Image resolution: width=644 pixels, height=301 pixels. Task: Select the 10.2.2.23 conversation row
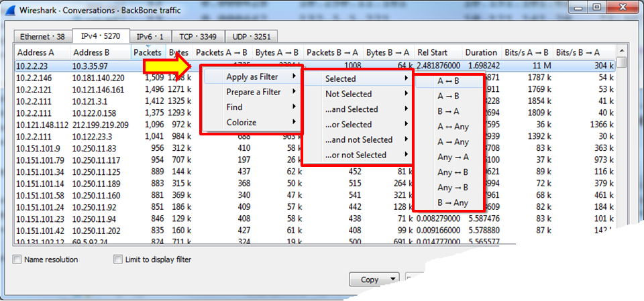[315, 66]
